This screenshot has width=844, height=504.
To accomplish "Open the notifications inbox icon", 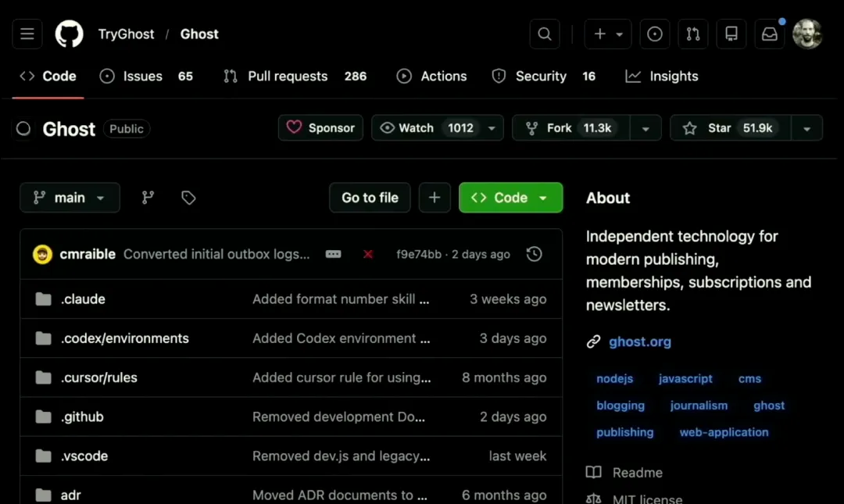I will pyautogui.click(x=770, y=34).
